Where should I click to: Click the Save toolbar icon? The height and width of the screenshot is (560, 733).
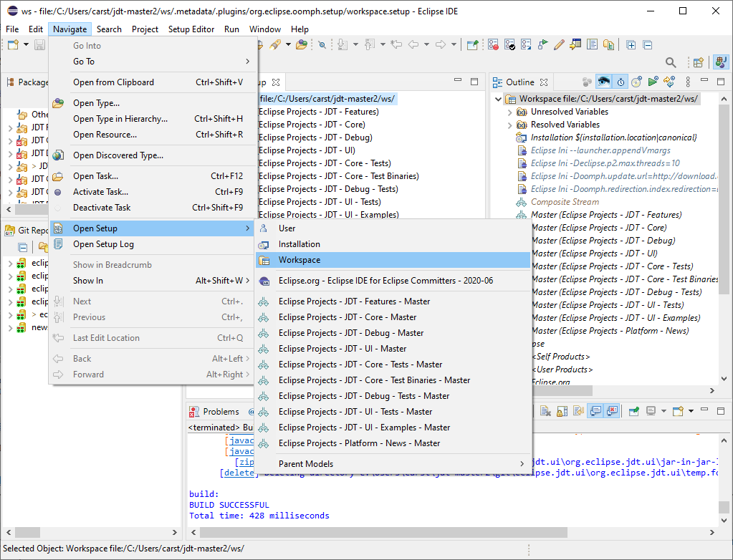(39, 45)
